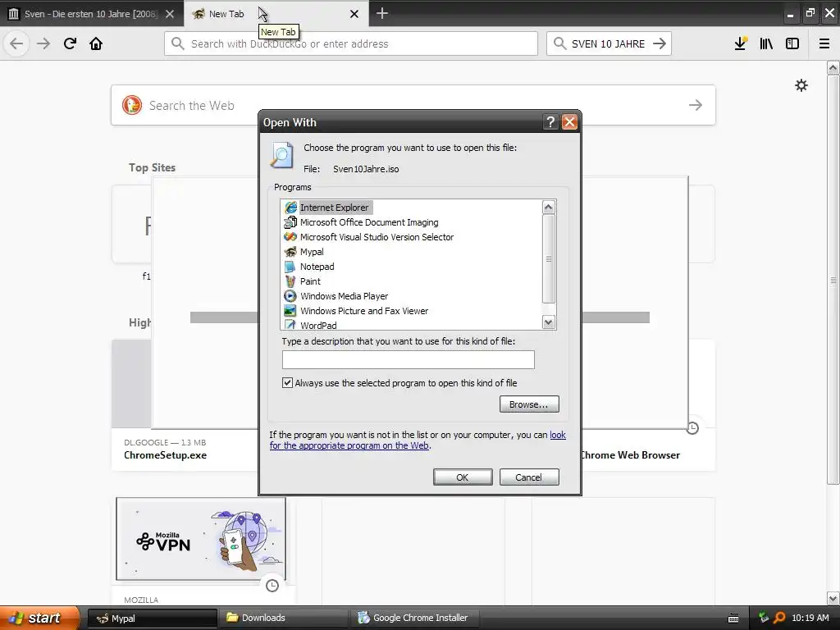Viewport: 840px width, 630px height.
Task: Click the Top Sites heading
Action: click(152, 167)
